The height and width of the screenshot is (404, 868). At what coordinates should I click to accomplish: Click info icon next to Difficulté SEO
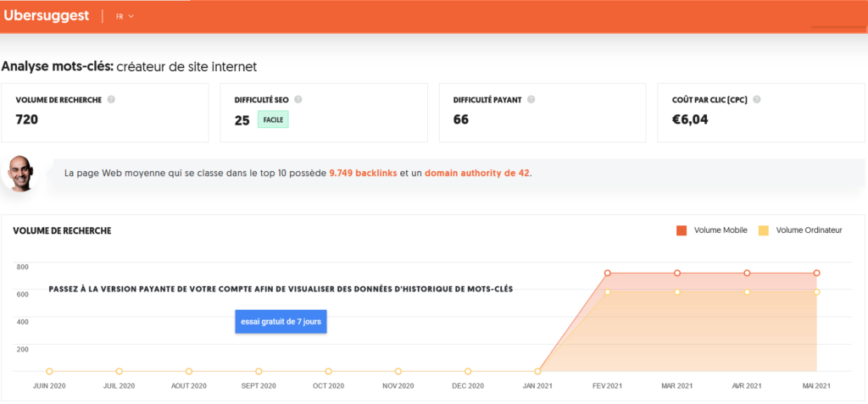coord(298,100)
